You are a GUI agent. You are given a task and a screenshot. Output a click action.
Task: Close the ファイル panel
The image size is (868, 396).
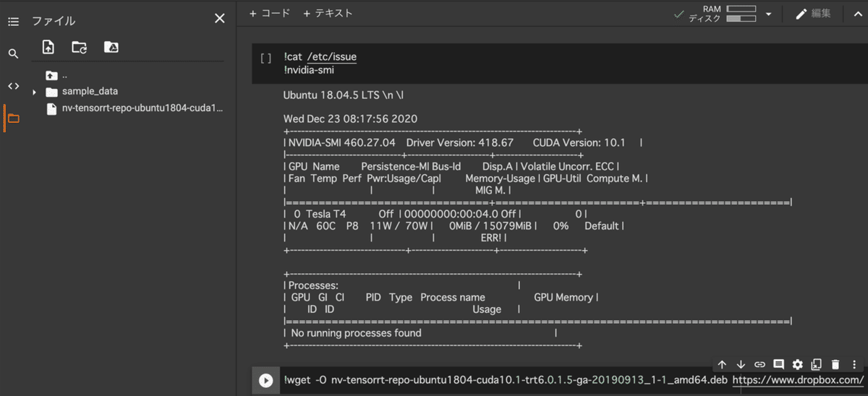point(220,18)
